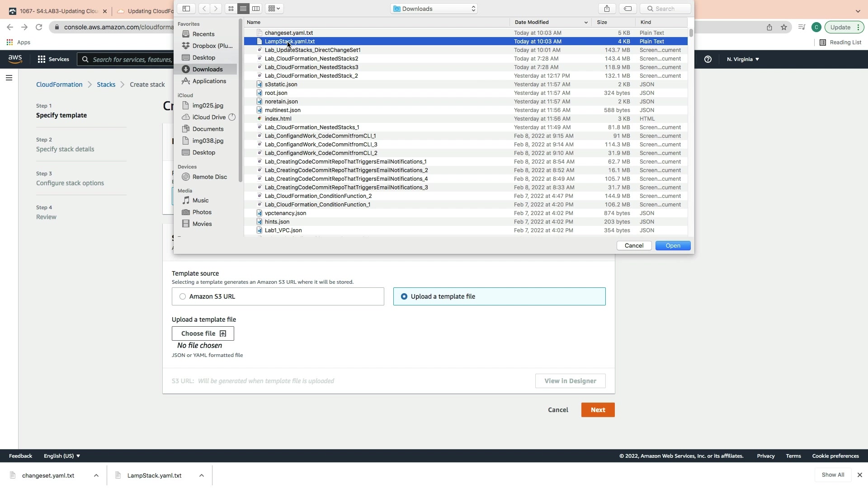Click the blue Open button

point(673,246)
